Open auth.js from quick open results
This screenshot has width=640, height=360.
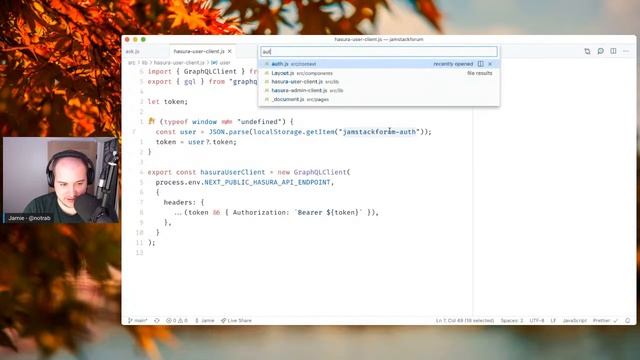[x=378, y=64]
